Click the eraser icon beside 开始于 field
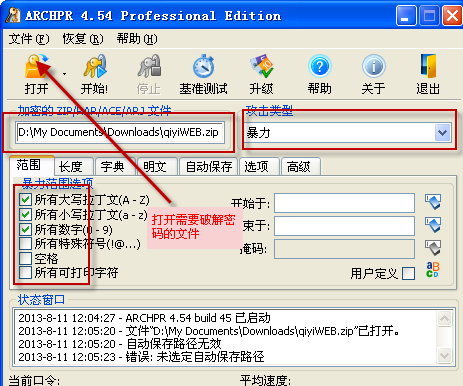463x386 pixels. tap(433, 202)
